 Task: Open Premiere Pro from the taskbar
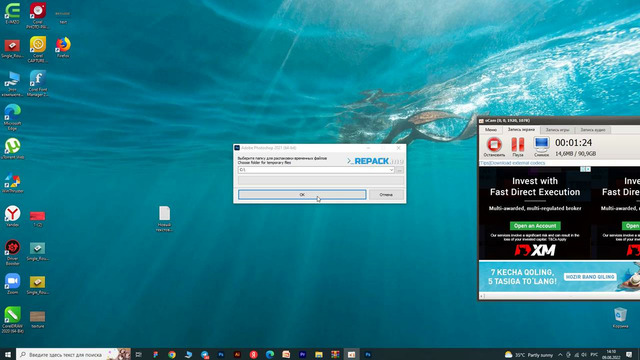pyautogui.click(x=302, y=354)
